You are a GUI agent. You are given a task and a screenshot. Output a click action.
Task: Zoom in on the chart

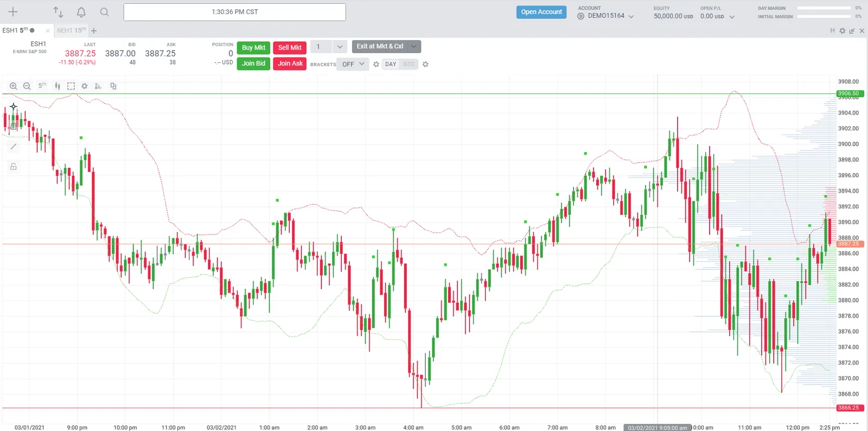pyautogui.click(x=14, y=86)
